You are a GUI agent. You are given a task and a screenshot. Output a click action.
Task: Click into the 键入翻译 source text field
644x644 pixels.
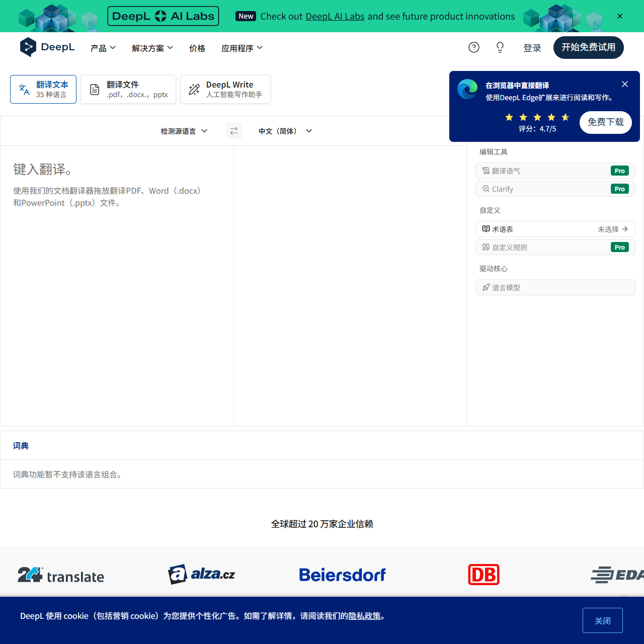coord(117,282)
